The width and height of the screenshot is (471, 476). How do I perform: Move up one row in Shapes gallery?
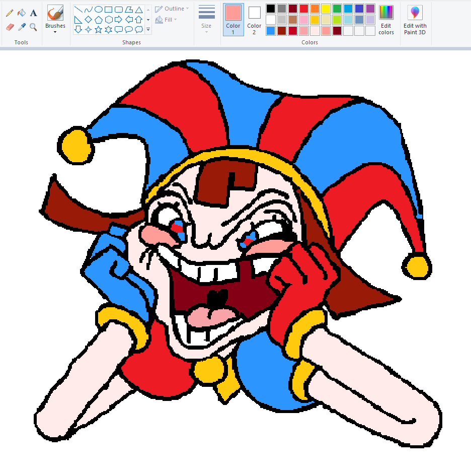148,10
